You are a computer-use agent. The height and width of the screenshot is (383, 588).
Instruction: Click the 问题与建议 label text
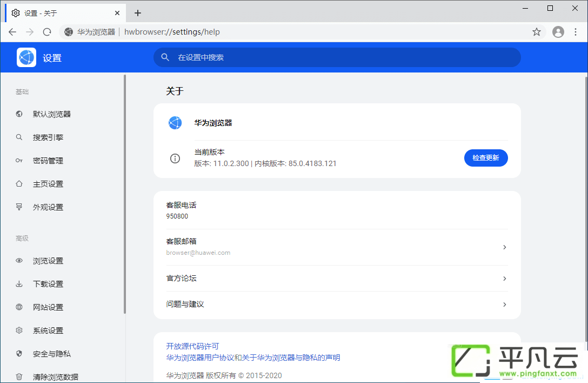pos(185,304)
